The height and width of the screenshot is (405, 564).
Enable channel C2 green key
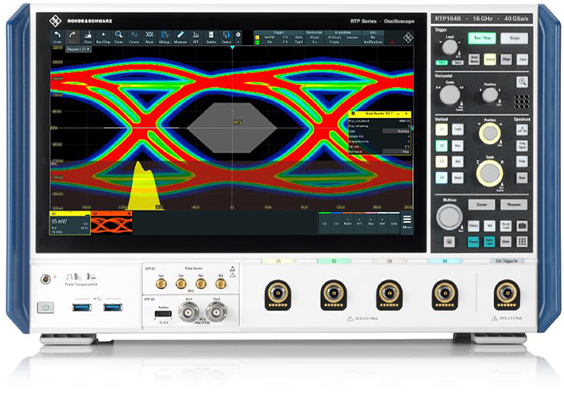pos(441,146)
